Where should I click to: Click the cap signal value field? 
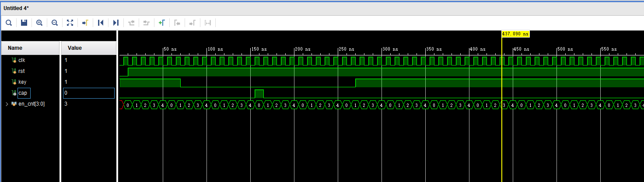88,93
